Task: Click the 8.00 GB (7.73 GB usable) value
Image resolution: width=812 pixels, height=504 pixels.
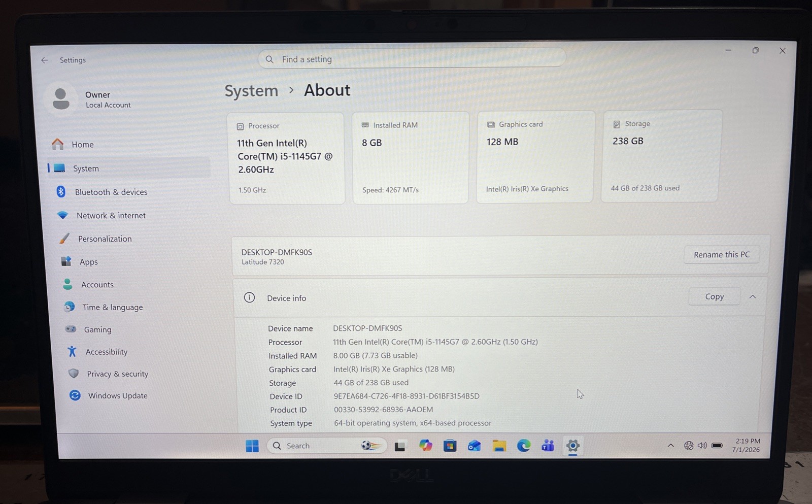Action: point(375,355)
